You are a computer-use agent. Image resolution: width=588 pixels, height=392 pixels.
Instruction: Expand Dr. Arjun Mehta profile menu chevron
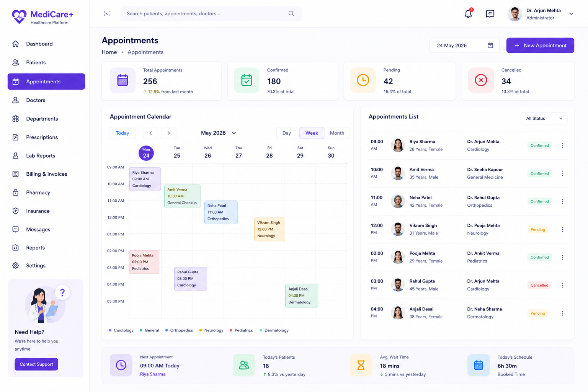pos(571,14)
